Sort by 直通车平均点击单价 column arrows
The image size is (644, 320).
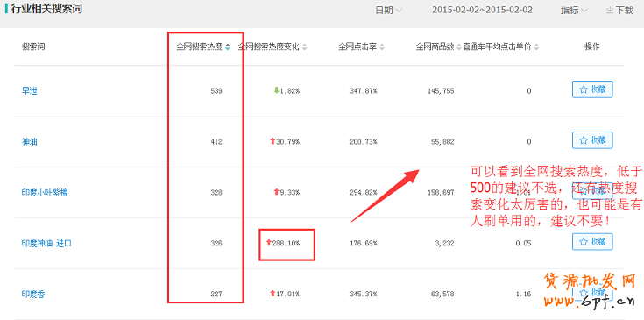click(536, 46)
